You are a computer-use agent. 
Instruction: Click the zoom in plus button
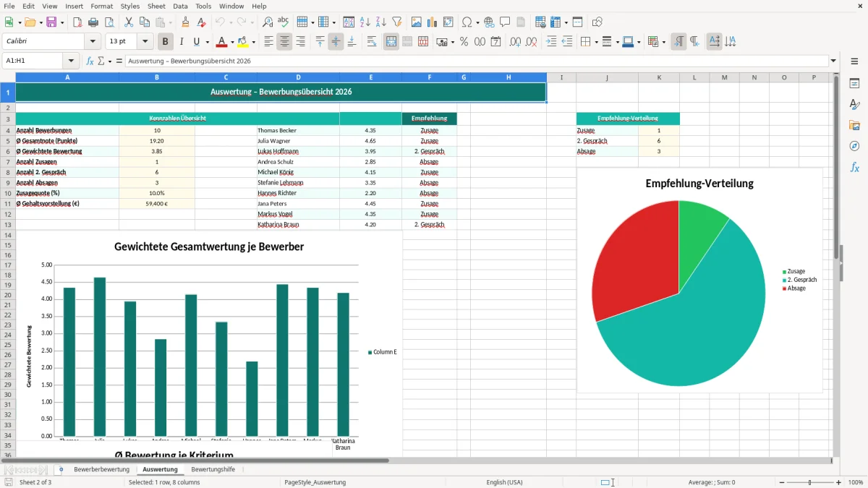pos(839,482)
